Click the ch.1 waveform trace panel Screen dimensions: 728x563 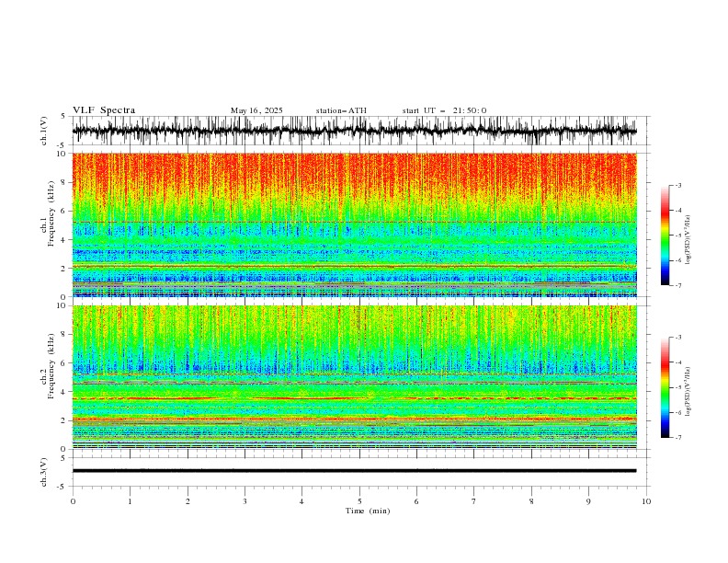point(361,131)
